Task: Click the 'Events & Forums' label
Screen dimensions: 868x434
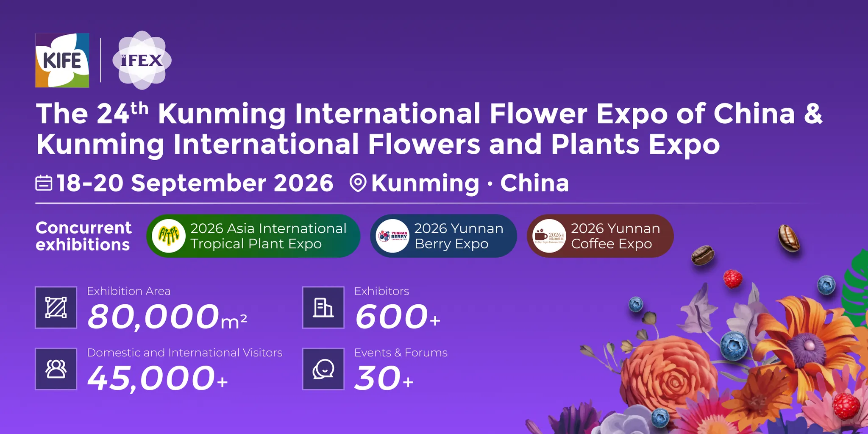Action: tap(401, 353)
